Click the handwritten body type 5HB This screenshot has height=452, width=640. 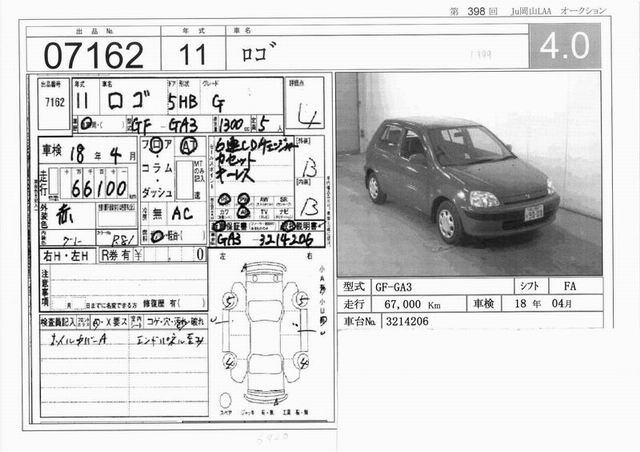183,102
